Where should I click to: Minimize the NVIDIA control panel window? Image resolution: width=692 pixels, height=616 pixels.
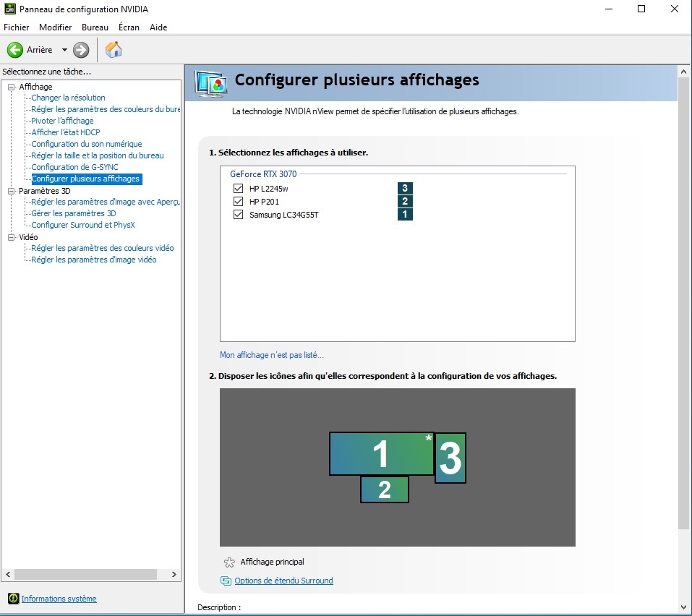[609, 9]
